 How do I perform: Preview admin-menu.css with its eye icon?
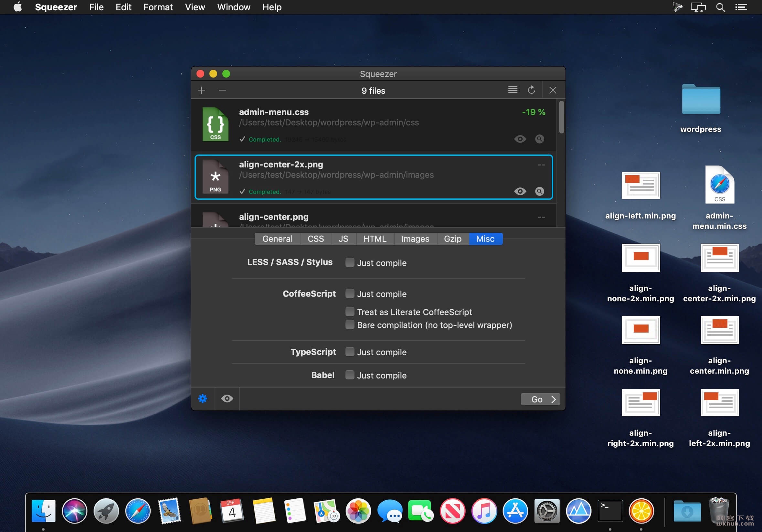point(520,139)
